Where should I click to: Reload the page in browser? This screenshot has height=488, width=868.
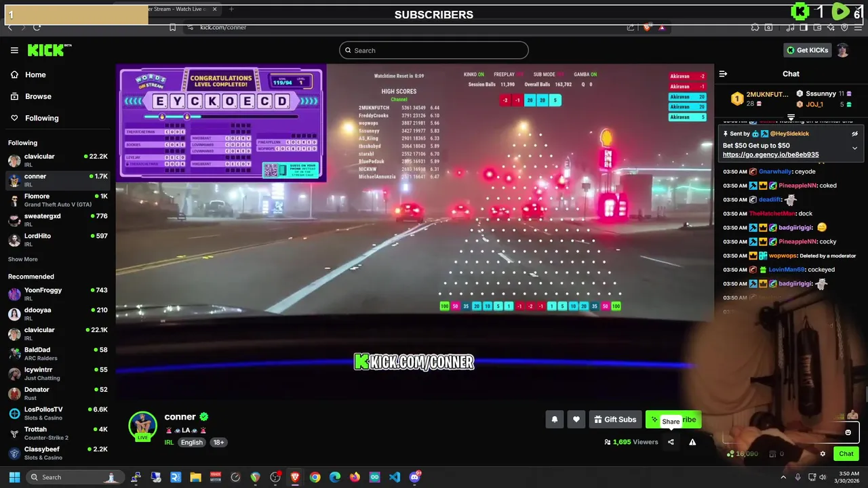(x=37, y=27)
